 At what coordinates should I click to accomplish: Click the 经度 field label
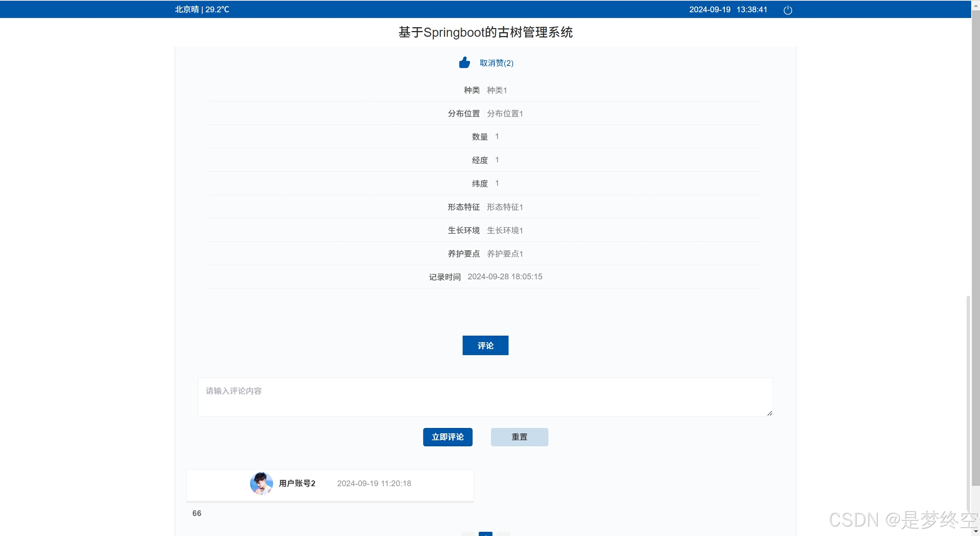click(x=479, y=160)
